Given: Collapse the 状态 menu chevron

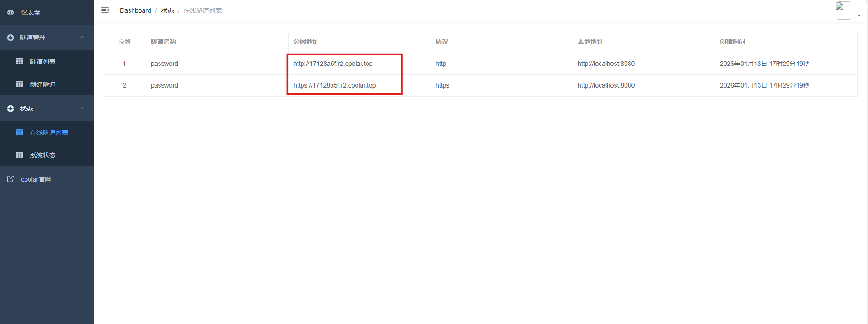Looking at the screenshot, I should (82, 108).
